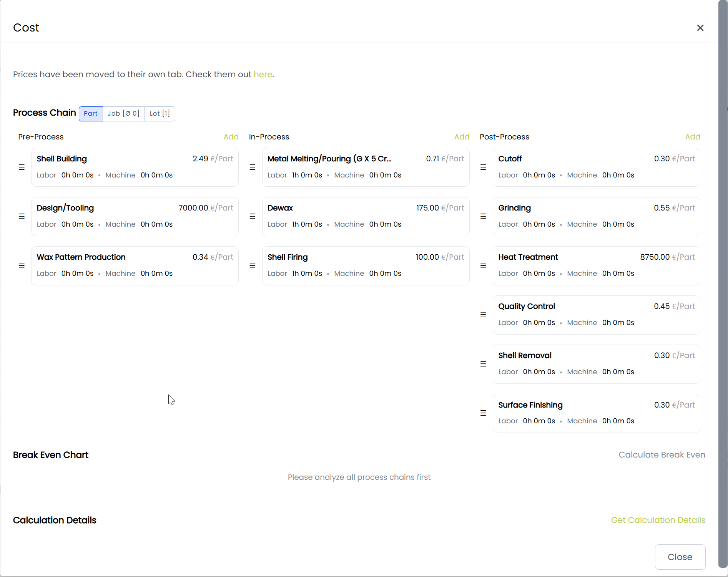Click the reorder handle for Wax Pattern Production

coord(22,265)
